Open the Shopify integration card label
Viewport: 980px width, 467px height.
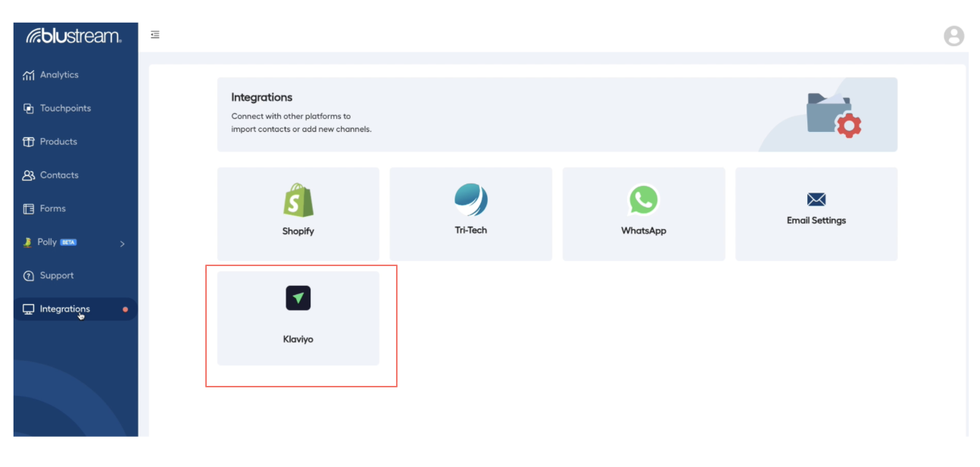[x=298, y=231]
